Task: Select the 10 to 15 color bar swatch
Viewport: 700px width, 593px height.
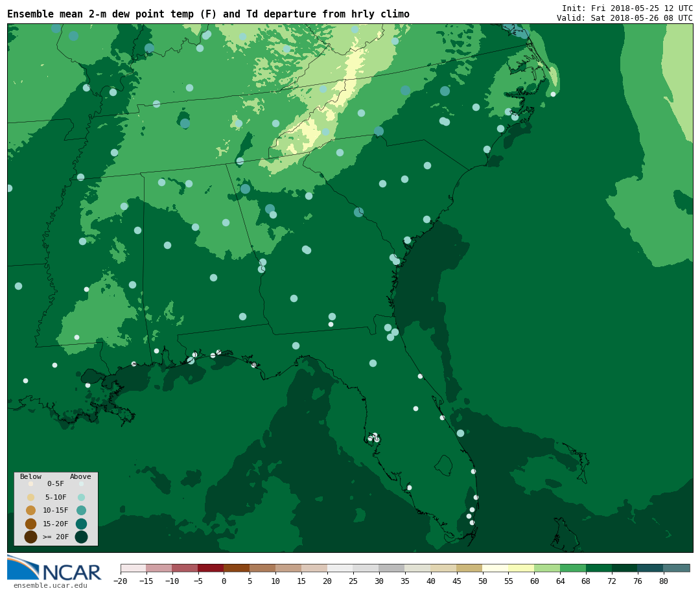Action: tap(288, 568)
